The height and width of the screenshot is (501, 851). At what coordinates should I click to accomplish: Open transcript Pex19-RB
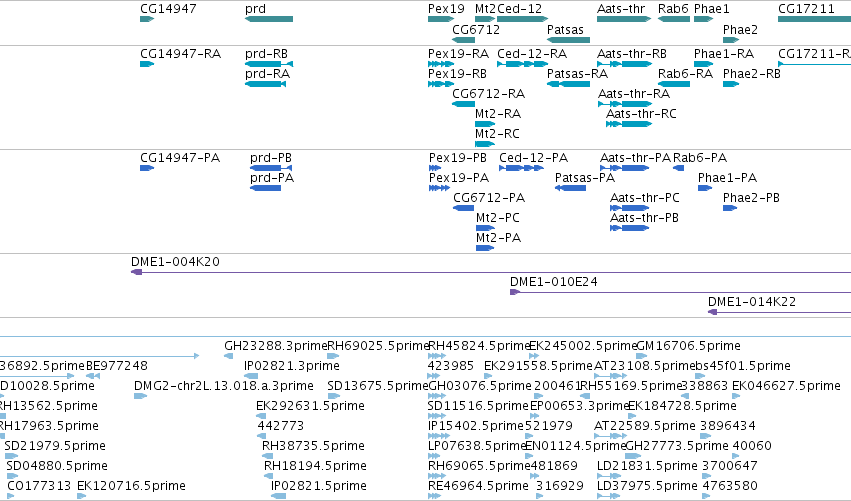[x=457, y=73]
